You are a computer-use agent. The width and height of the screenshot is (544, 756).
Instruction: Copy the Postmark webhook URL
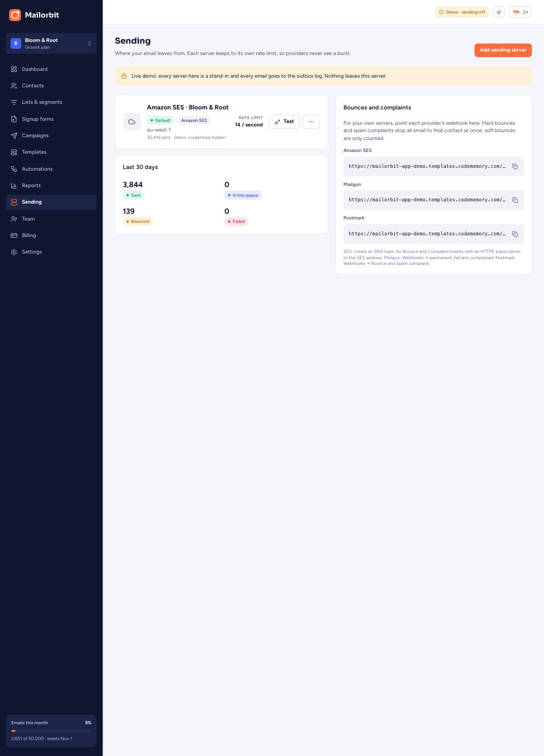515,234
